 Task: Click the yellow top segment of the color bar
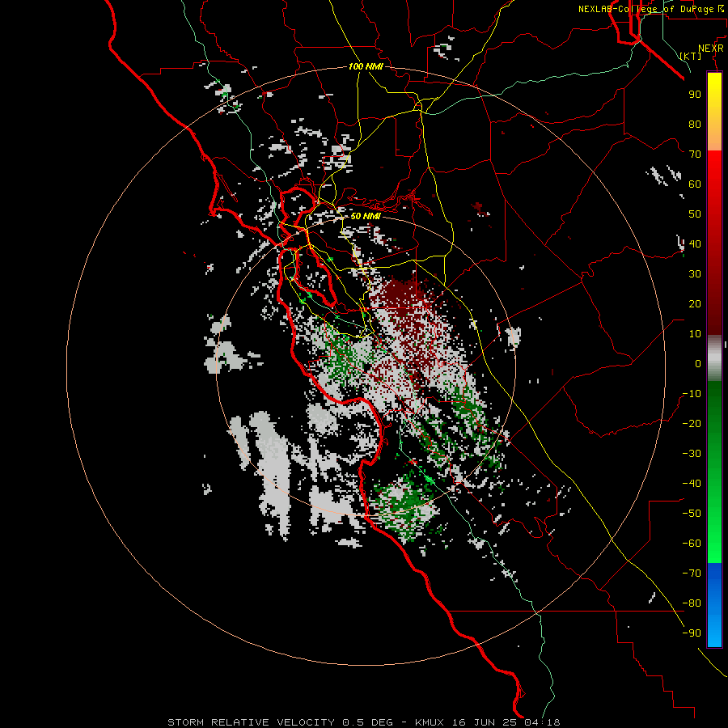click(714, 111)
